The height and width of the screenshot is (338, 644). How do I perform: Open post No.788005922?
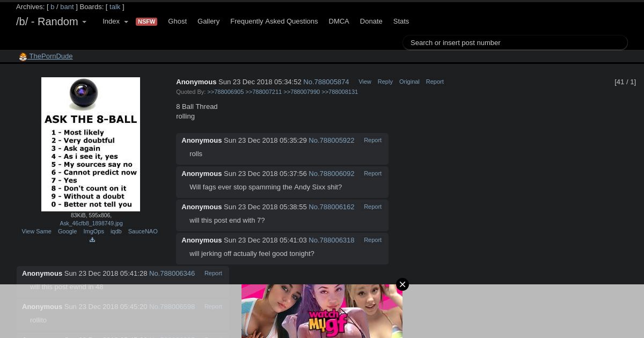(331, 141)
